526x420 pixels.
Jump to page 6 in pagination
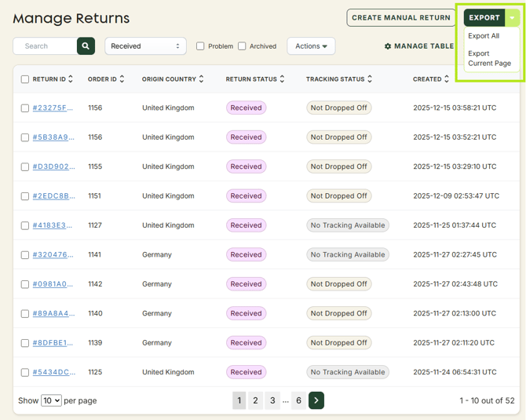(x=298, y=400)
